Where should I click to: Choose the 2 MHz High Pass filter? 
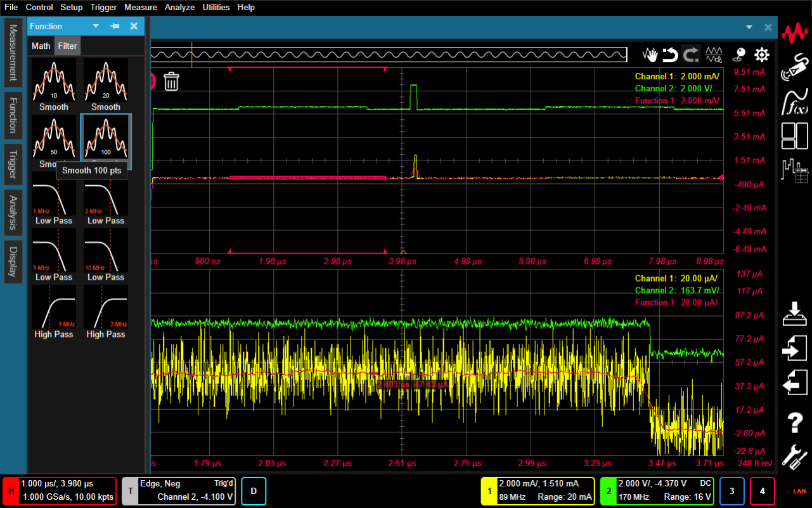[106, 311]
